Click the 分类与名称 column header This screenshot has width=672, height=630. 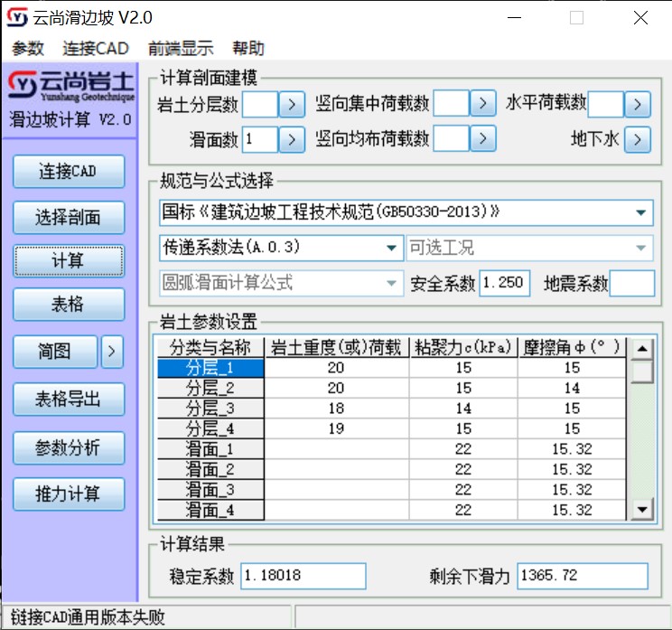tap(210, 347)
